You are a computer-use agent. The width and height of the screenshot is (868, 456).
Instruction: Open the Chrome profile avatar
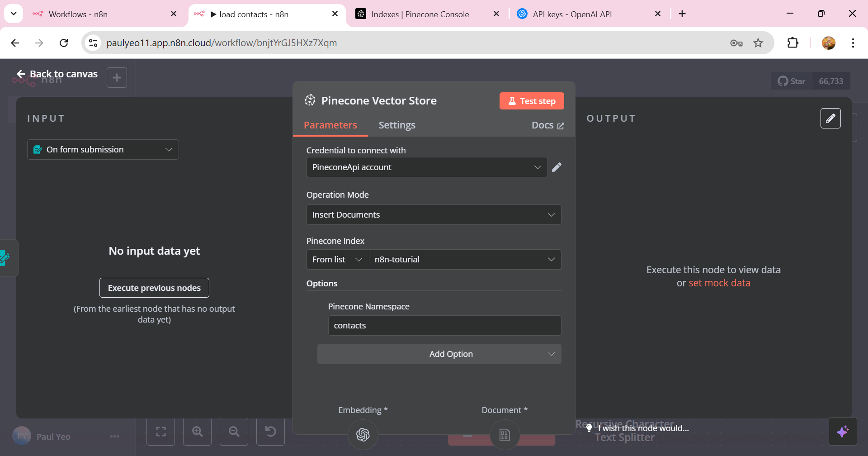829,43
